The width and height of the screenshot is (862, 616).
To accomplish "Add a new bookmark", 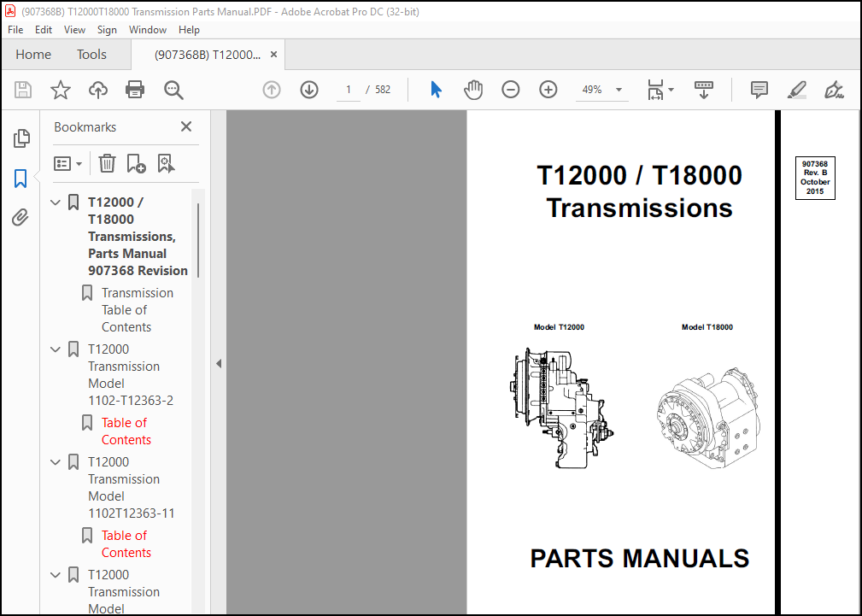I will pyautogui.click(x=136, y=163).
